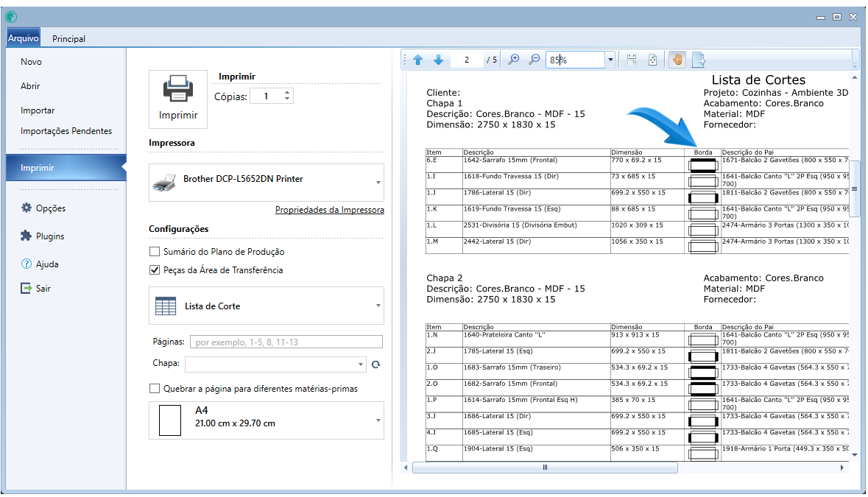Click the '1642-Sarrafo 15mm (Frontal)' cell
The width and height of the screenshot is (868, 497).
point(537,163)
